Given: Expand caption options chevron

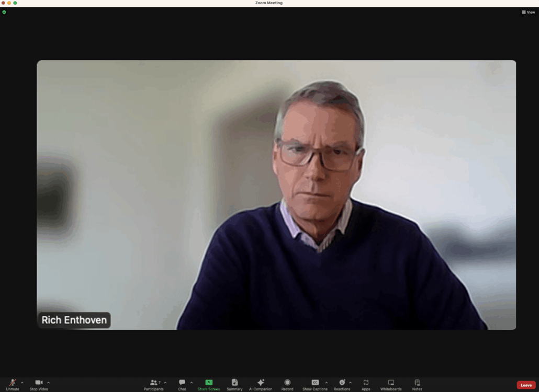Looking at the screenshot, I should [327, 383].
